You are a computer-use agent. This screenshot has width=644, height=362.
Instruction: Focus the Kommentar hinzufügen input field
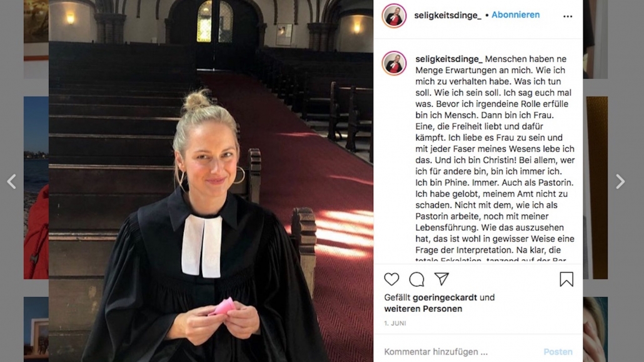(460, 352)
